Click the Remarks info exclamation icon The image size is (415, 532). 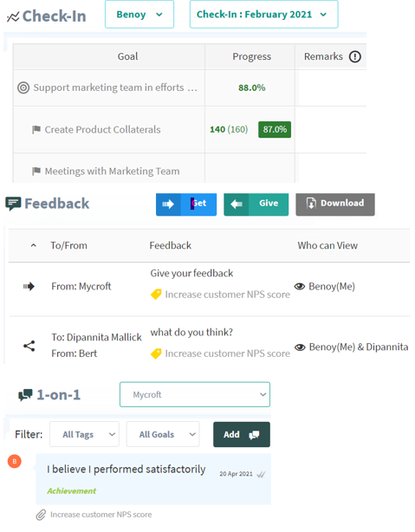tap(355, 56)
